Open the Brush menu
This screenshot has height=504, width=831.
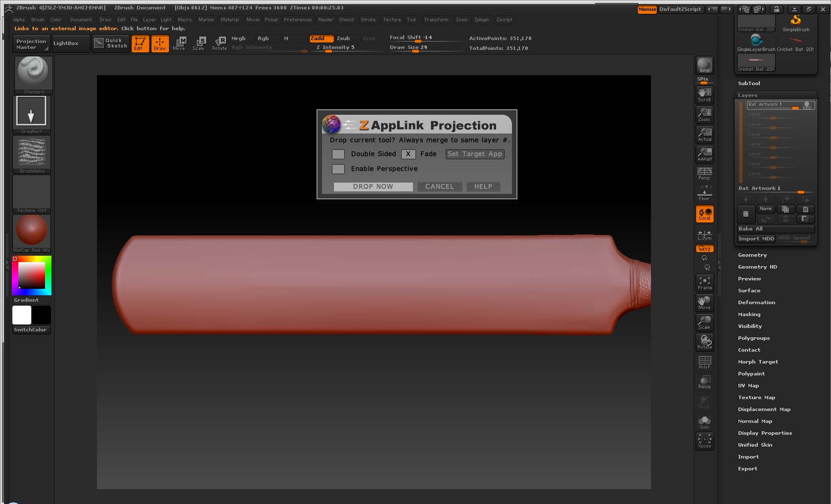tap(38, 20)
